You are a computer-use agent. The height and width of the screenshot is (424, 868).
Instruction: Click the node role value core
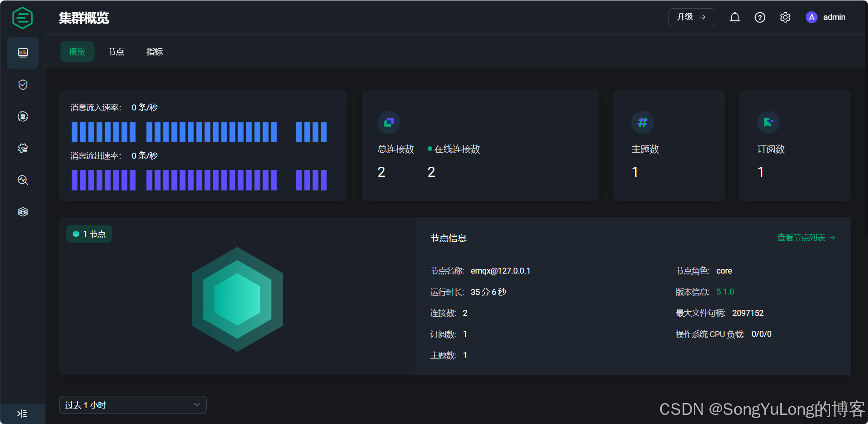click(724, 271)
